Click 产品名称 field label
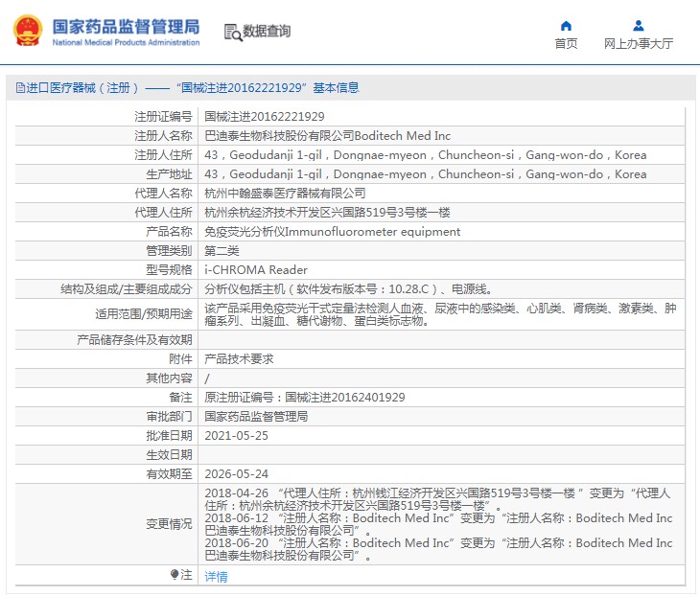This screenshot has width=700, height=596. (169, 232)
